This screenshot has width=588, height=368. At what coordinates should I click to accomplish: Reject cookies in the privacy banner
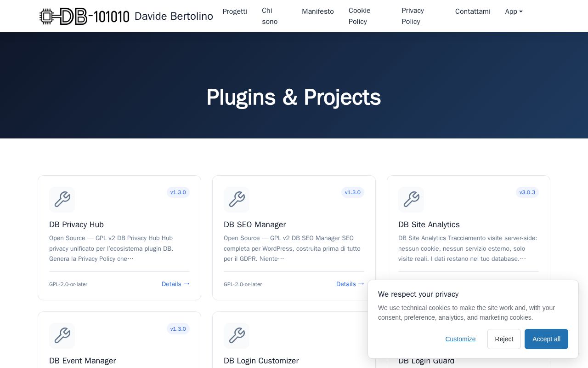coord(504,339)
